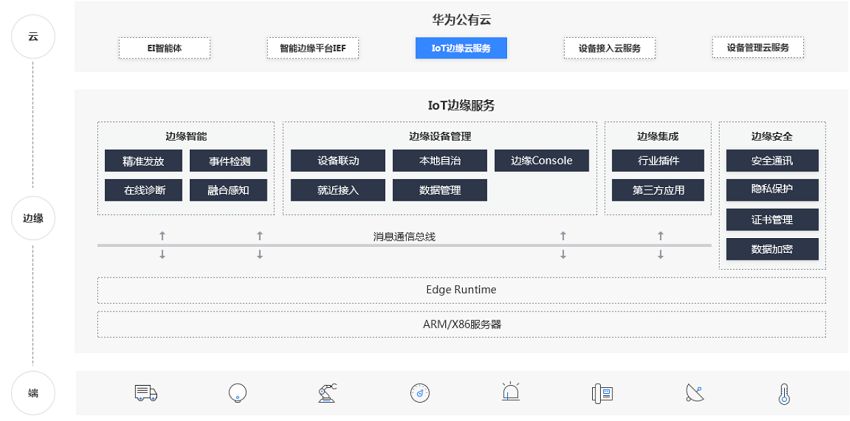
Task: Click the 华为公有云 heading
Action: coord(462,20)
